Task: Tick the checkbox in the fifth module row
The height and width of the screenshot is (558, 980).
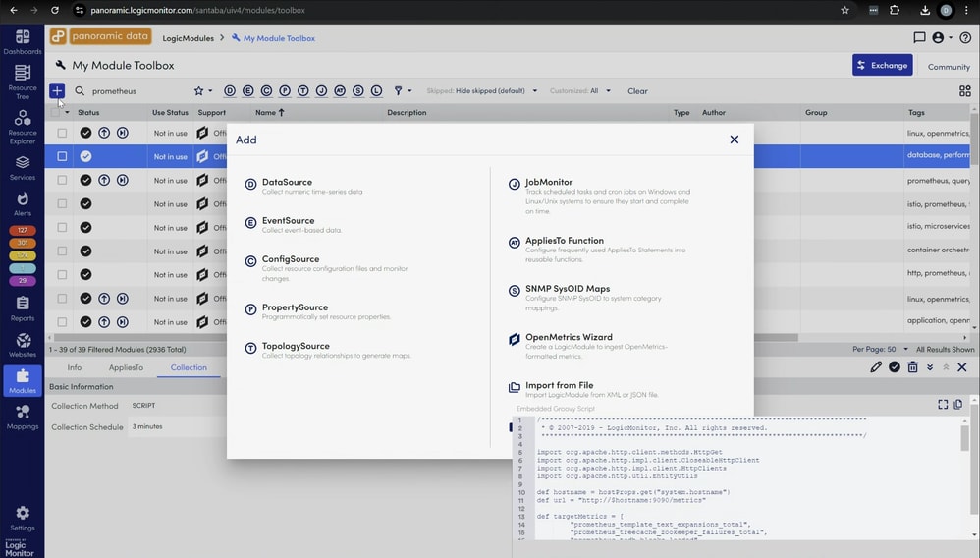Action: 62,228
